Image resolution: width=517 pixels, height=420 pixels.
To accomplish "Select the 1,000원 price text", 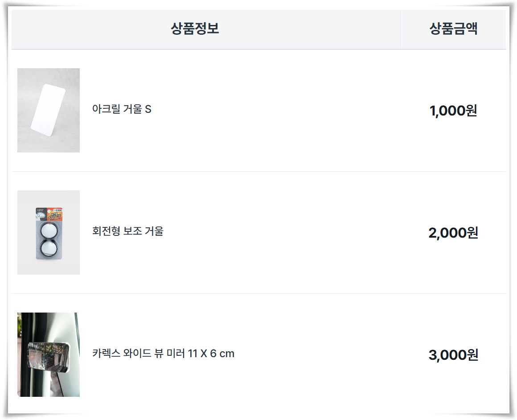I will (x=453, y=111).
